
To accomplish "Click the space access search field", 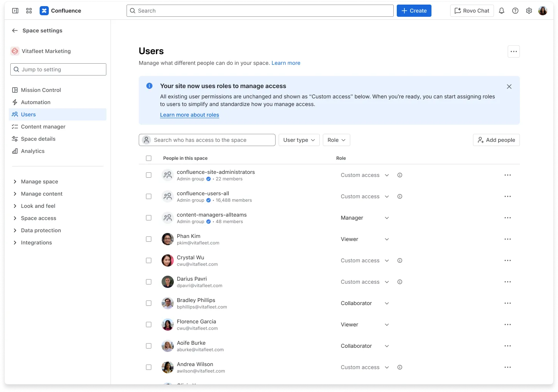I will click(x=207, y=140).
